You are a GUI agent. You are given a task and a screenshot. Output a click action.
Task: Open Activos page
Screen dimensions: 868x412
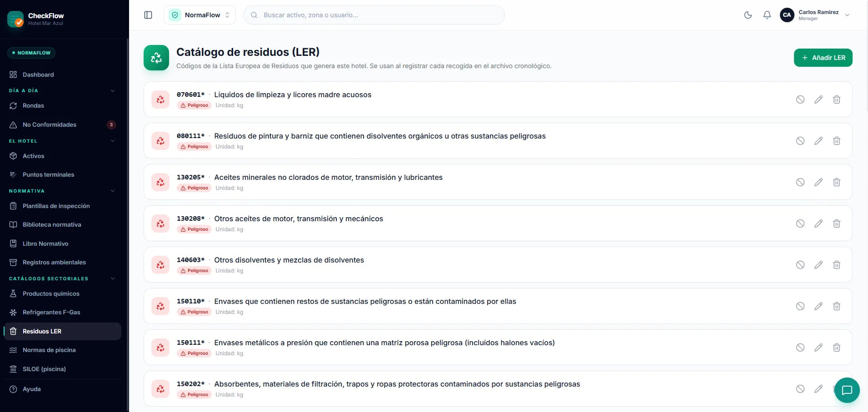(62, 156)
